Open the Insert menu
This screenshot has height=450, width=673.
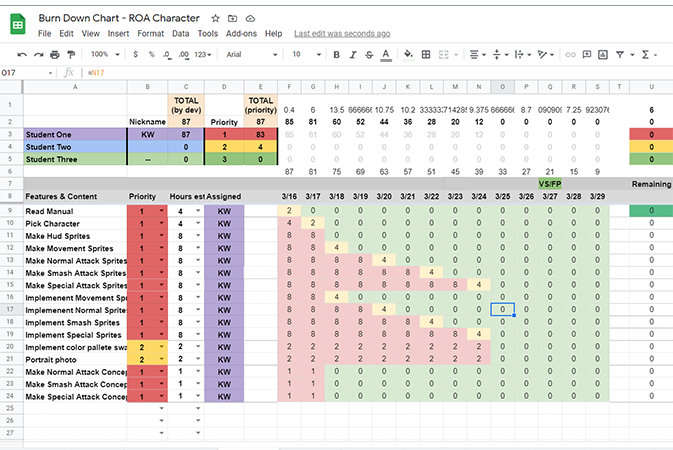118,33
